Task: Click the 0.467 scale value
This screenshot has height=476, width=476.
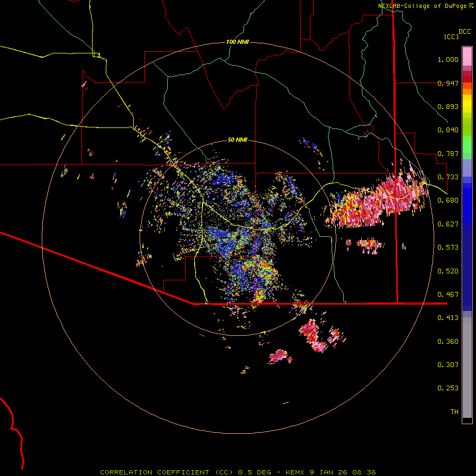Action: pyautogui.click(x=448, y=295)
